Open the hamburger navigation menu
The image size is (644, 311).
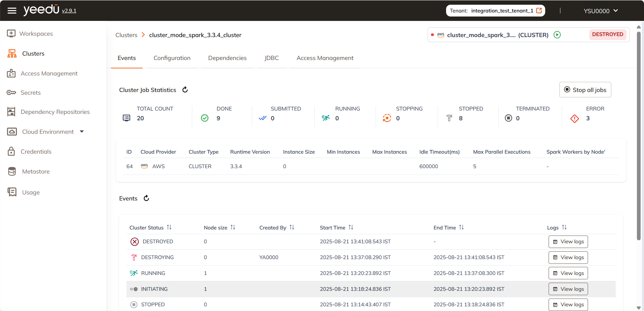pyautogui.click(x=12, y=10)
